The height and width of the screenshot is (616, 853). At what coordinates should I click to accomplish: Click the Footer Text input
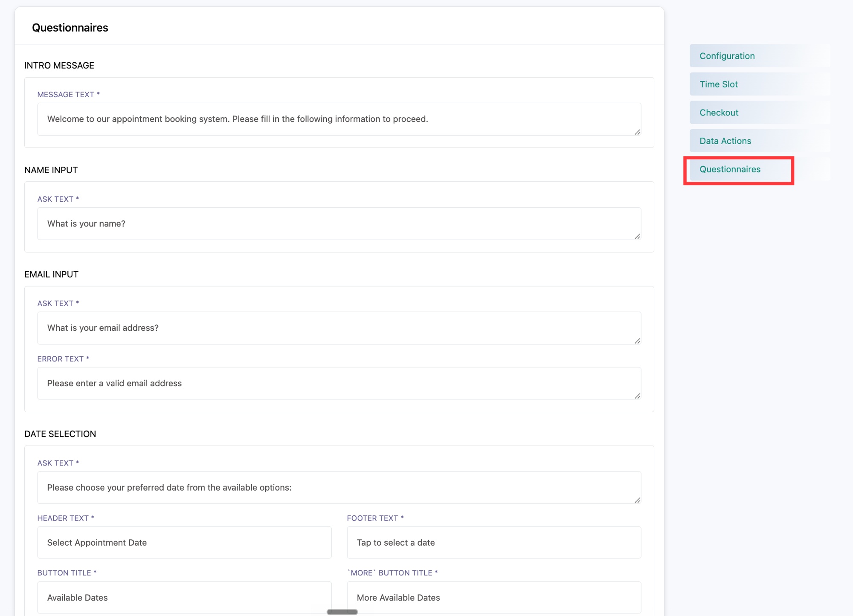pyautogui.click(x=494, y=543)
